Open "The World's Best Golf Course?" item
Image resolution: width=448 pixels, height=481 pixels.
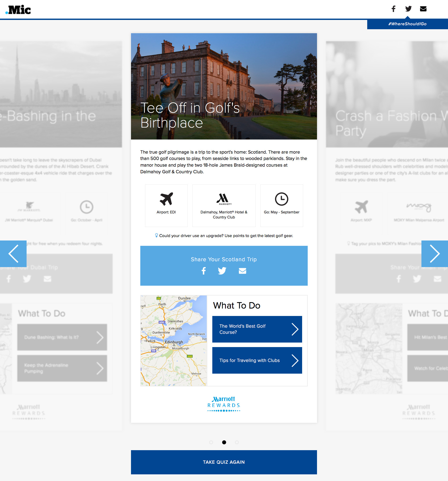pos(257,329)
